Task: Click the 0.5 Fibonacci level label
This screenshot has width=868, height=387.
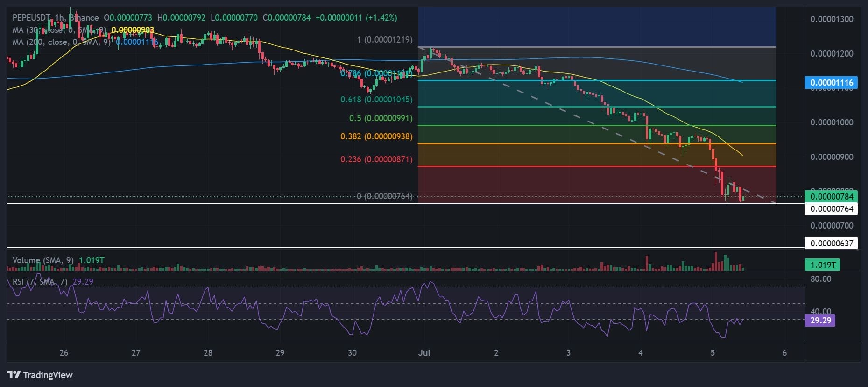Action: (x=381, y=118)
